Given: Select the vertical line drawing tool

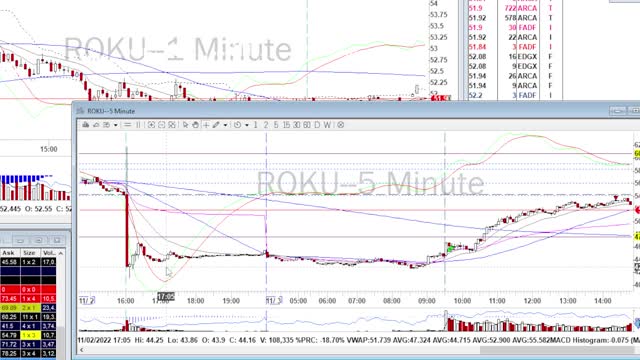Looking at the screenshot, I should tap(138, 125).
